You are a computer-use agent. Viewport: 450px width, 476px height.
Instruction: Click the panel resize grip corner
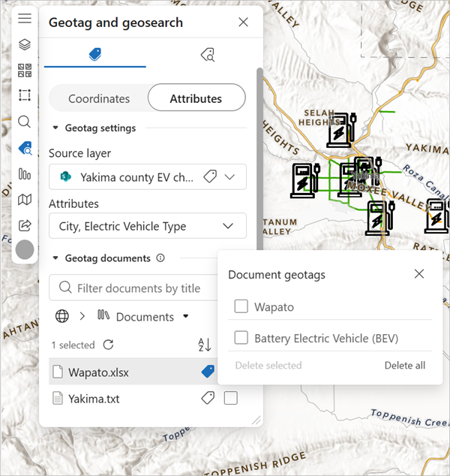256,420
